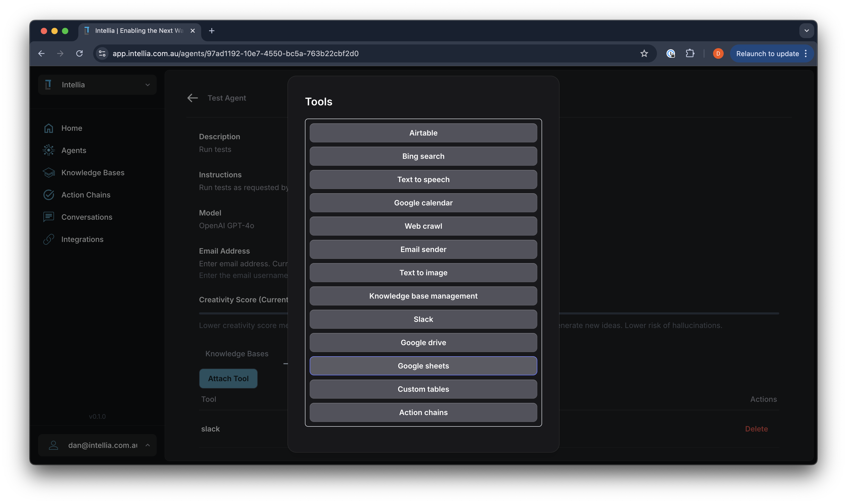Screen dimensions: 847x504
Task: Click browser back arrow
Action: (42, 53)
